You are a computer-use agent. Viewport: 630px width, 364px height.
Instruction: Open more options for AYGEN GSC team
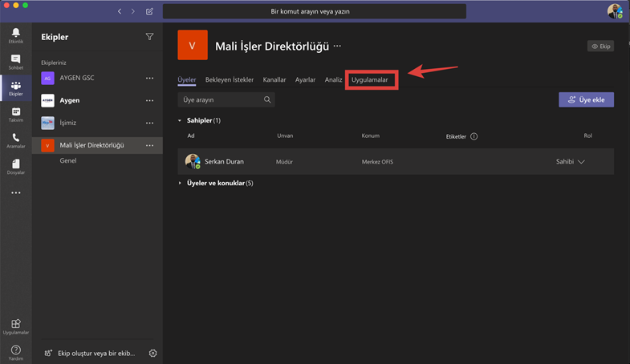(149, 78)
